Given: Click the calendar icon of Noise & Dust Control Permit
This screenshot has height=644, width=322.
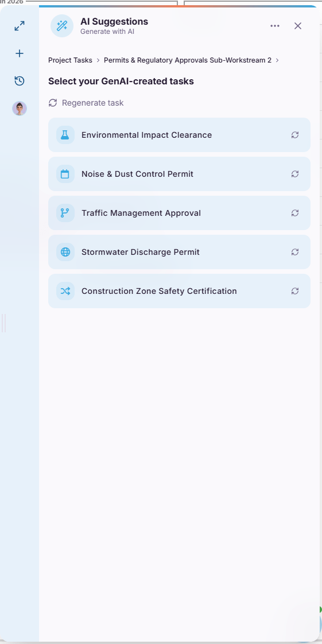Looking at the screenshot, I should (x=65, y=174).
